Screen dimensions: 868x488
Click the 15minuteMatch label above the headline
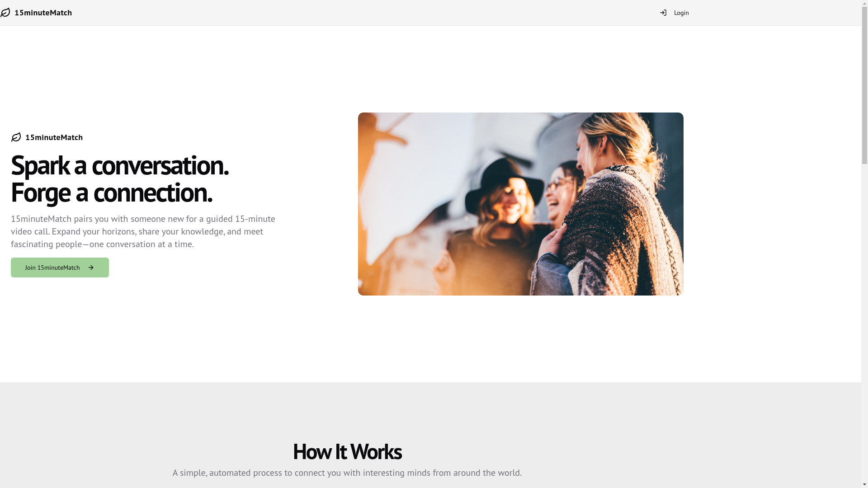(x=54, y=137)
